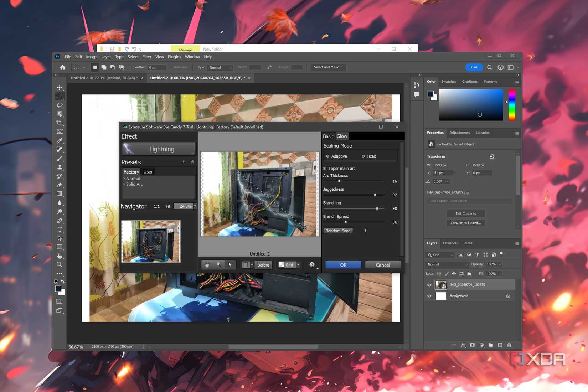Select the Lasso tool

(60, 105)
